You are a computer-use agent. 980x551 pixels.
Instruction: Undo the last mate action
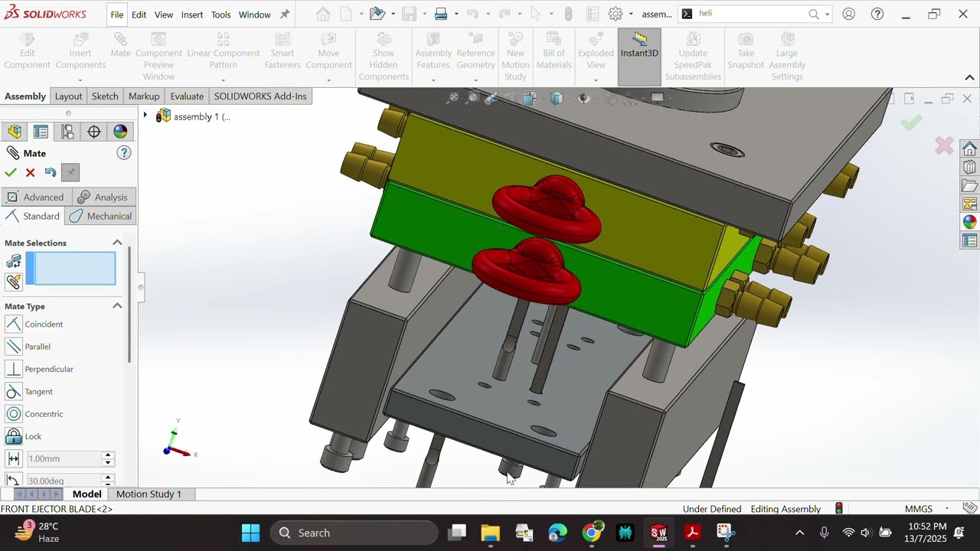coord(51,173)
